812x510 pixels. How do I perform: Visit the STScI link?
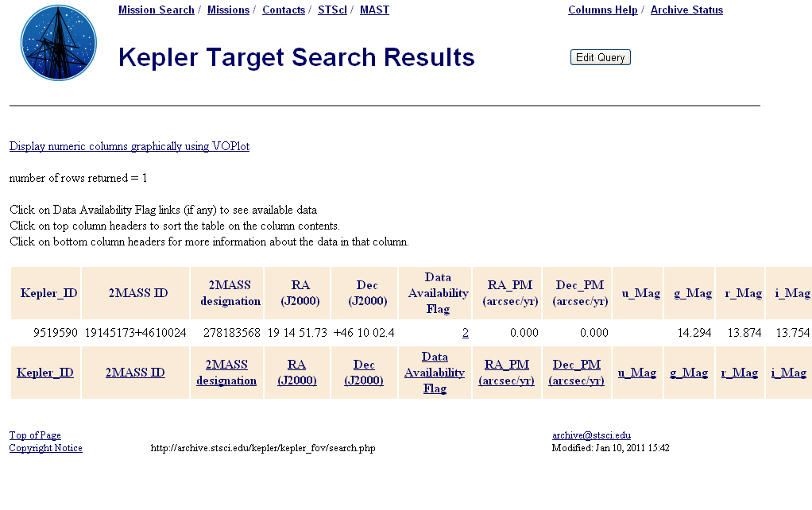point(332,10)
